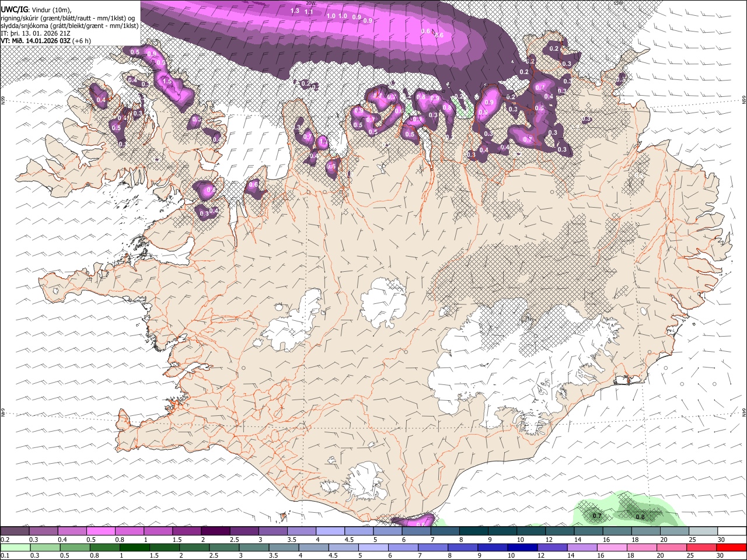Click the '1.3' precipitation value at the top of the map

click(295, 10)
